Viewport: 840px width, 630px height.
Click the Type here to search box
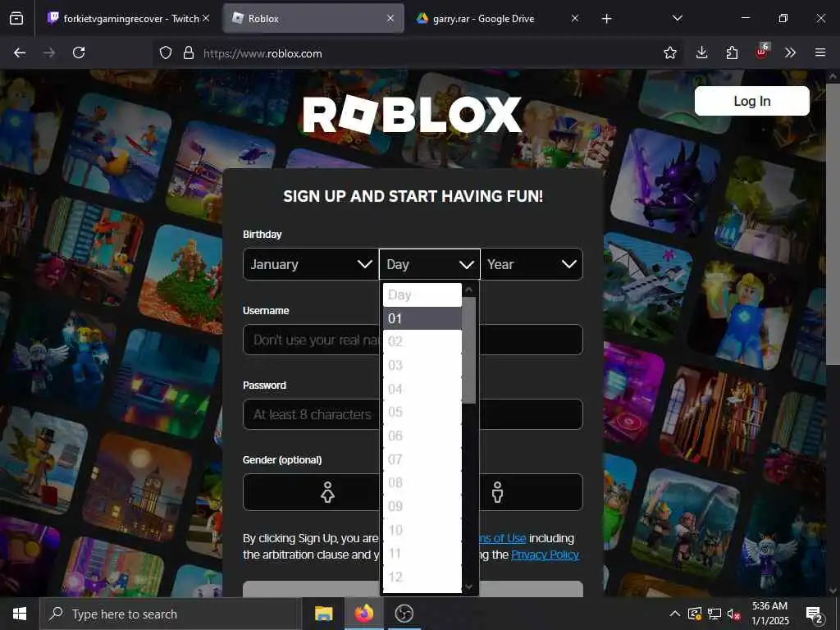point(170,614)
